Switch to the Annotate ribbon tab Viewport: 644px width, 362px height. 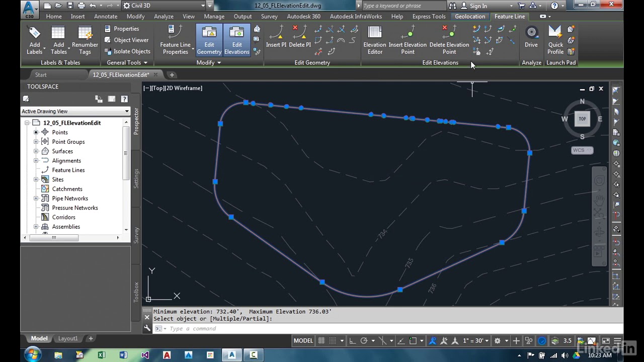(x=106, y=17)
